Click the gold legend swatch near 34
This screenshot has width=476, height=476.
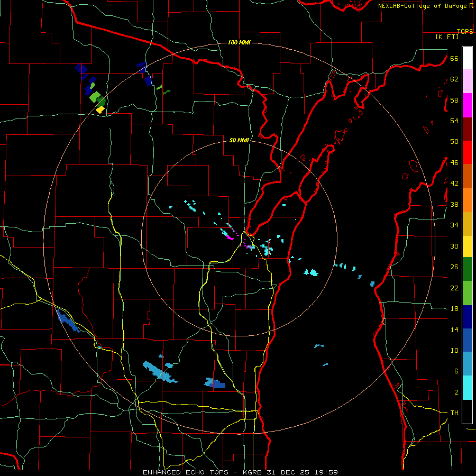(x=467, y=224)
